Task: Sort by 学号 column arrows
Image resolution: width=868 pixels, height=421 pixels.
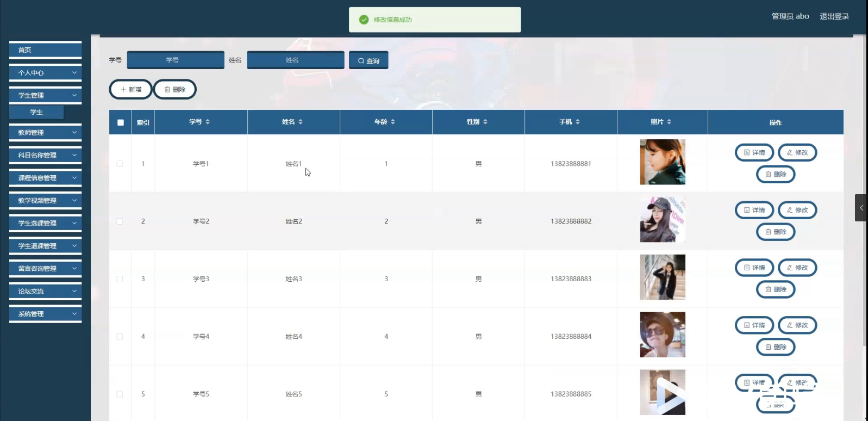Action: (207, 122)
